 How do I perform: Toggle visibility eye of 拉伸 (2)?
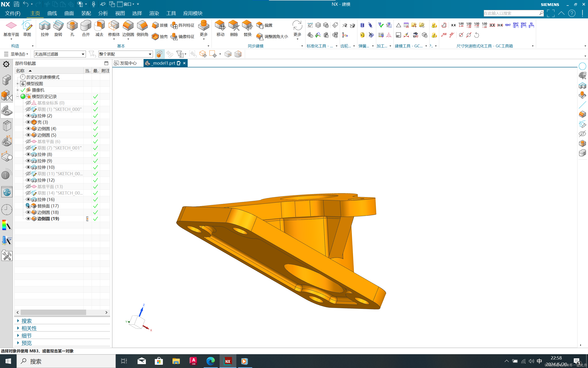28,116
